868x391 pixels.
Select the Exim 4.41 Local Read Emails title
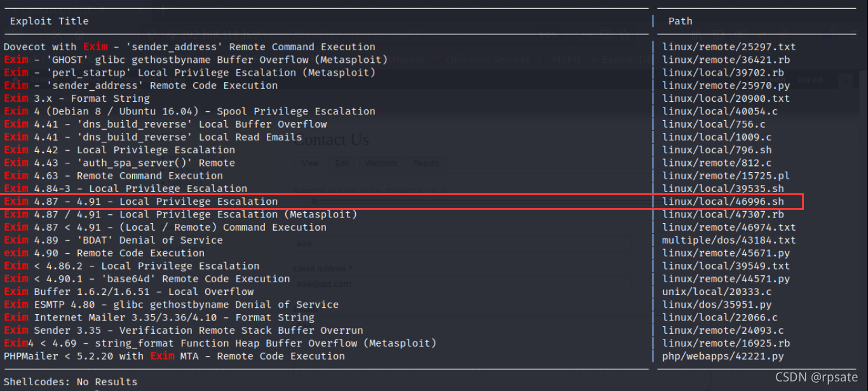pos(153,137)
